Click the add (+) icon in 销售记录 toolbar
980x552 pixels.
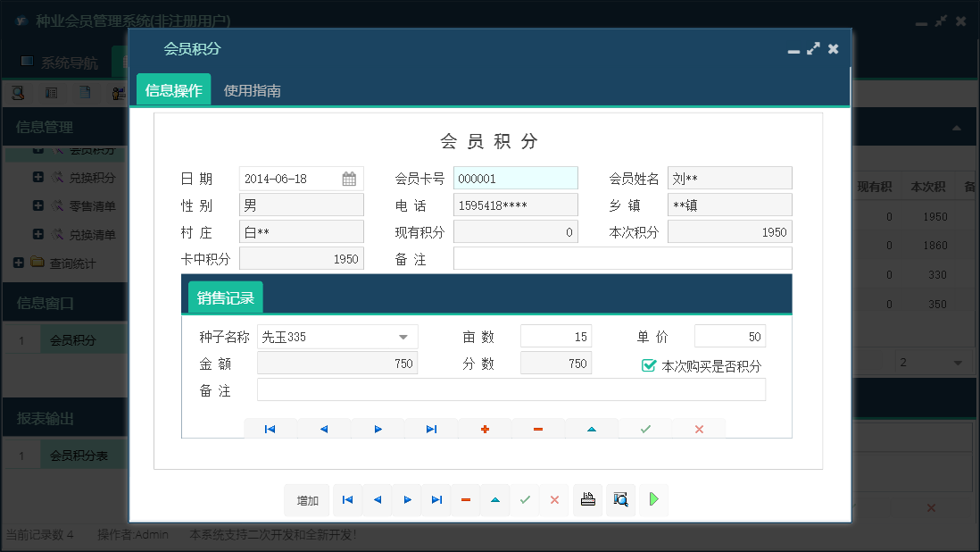click(485, 429)
